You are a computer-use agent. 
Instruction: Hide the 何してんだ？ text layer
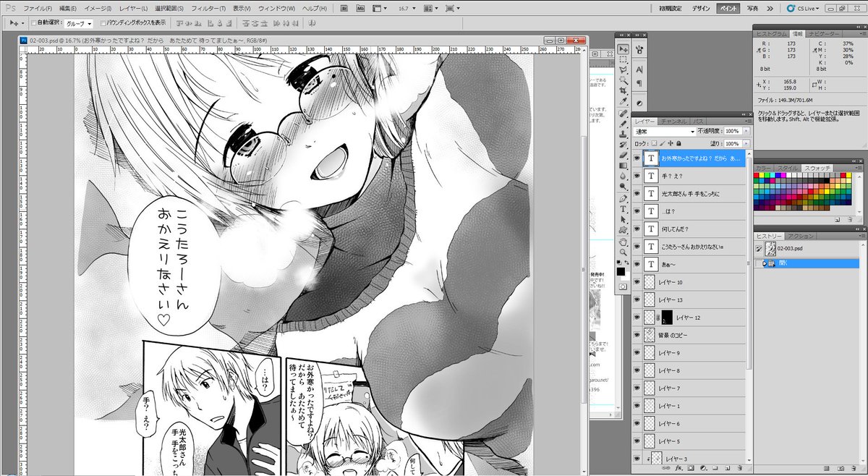[x=637, y=229]
